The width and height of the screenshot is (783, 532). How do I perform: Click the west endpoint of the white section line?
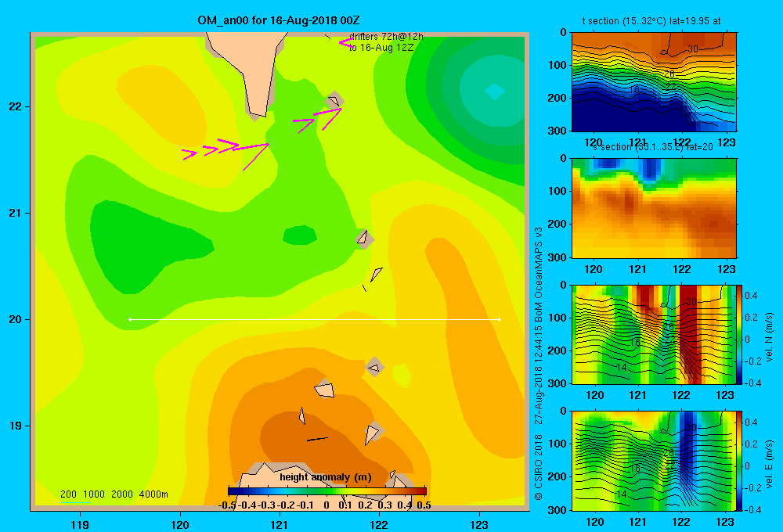[130, 319]
